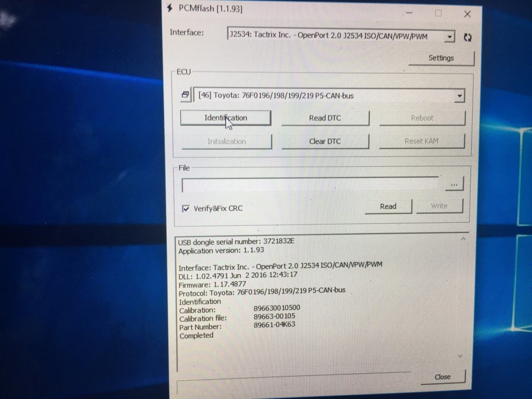
Task: Click the Read file button
Action: coord(388,206)
